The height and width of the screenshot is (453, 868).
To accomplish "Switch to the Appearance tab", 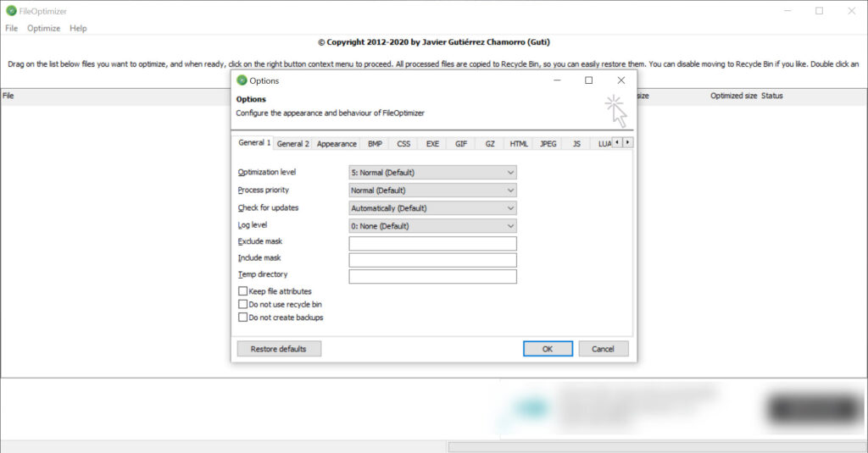I will coord(337,144).
